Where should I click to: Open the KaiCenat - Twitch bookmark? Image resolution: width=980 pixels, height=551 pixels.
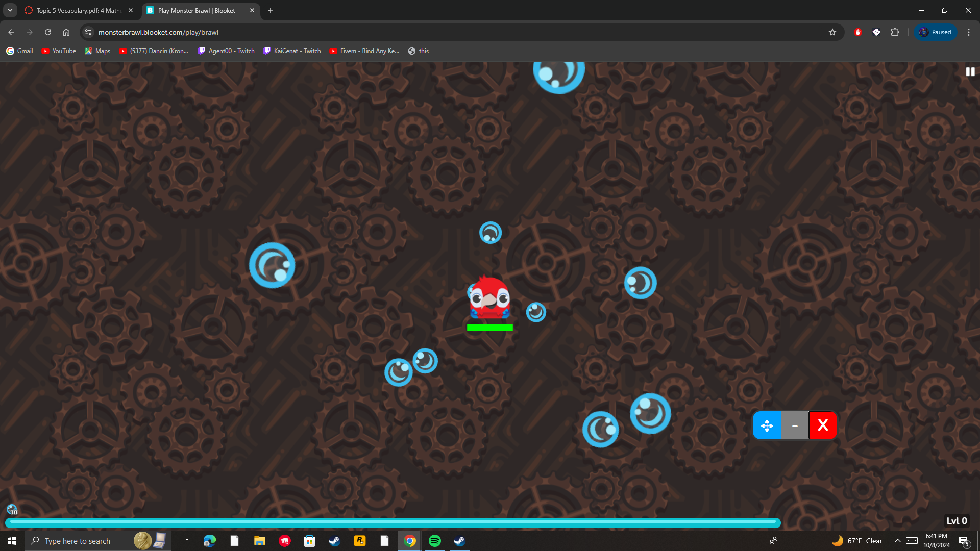[292, 51]
